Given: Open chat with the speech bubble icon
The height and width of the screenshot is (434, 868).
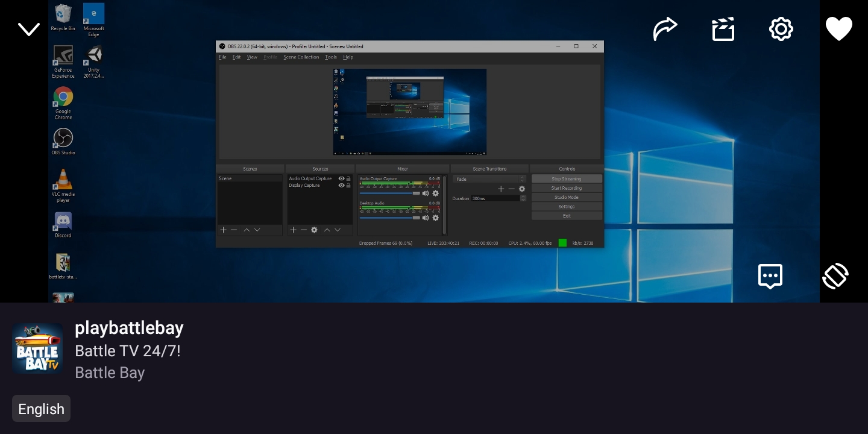Looking at the screenshot, I should click(770, 276).
